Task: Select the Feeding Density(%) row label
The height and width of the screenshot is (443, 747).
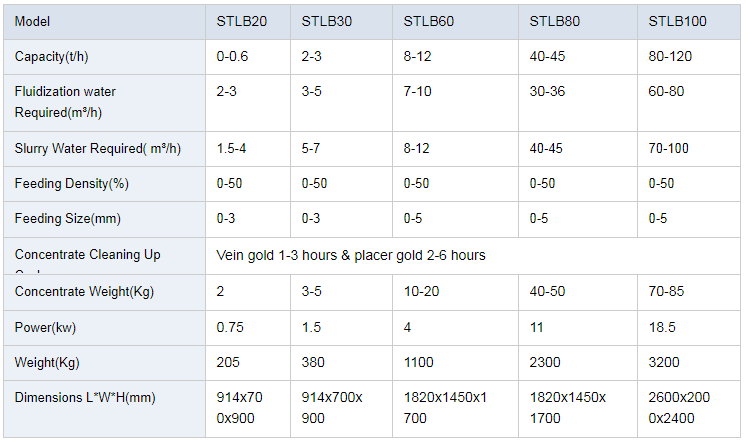Action: (x=72, y=184)
